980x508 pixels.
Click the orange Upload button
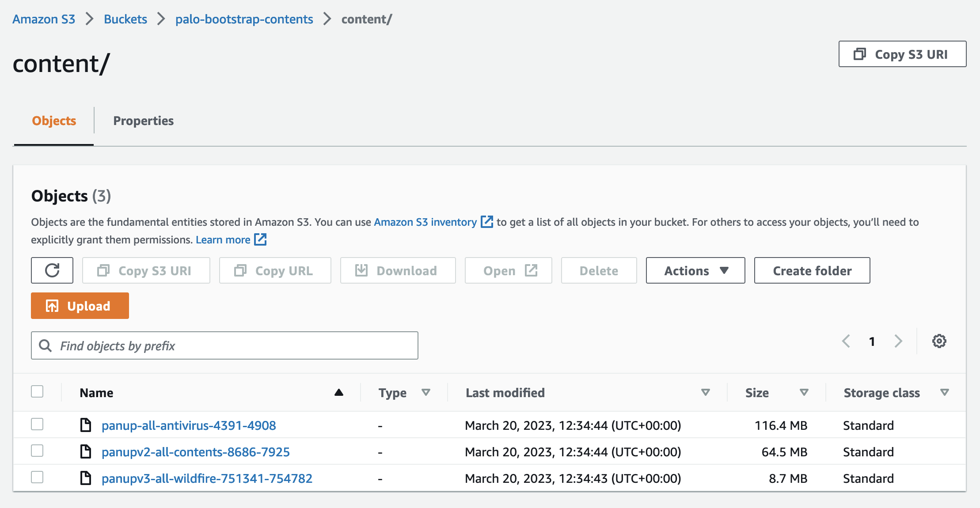tap(80, 306)
